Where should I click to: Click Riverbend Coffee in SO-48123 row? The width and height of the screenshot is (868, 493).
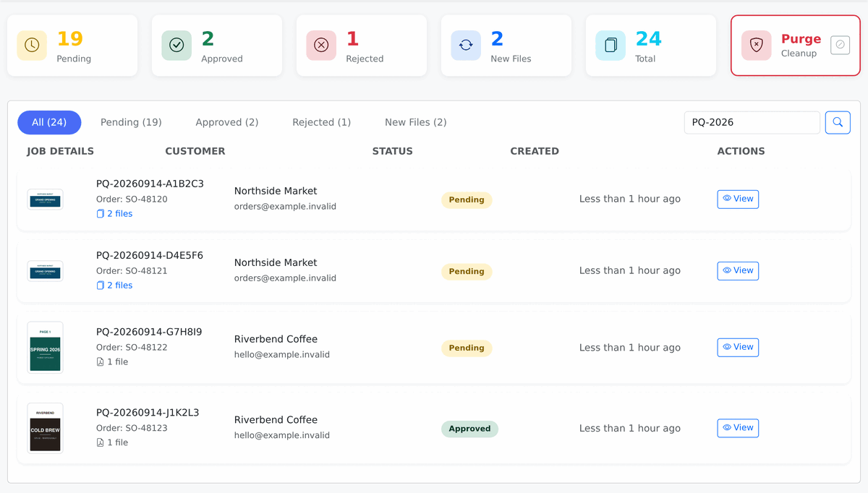pos(276,419)
